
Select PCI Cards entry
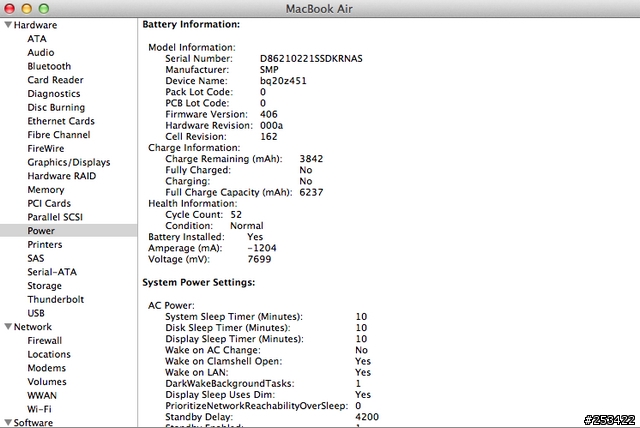[x=49, y=203]
